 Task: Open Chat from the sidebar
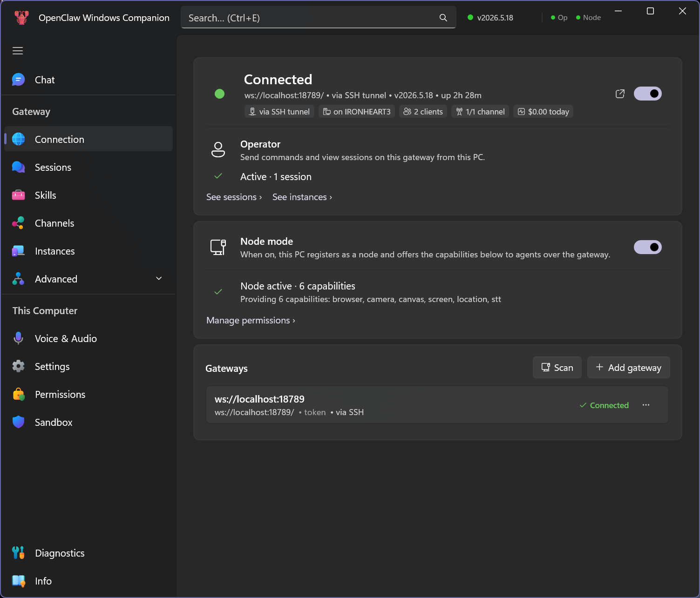[x=88, y=80]
